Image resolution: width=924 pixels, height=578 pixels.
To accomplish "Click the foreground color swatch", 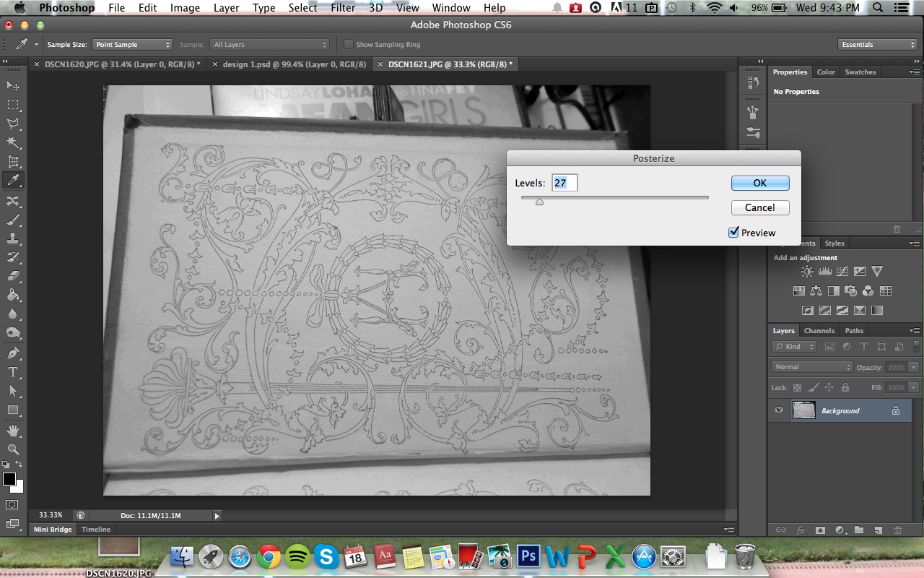I will [x=9, y=479].
